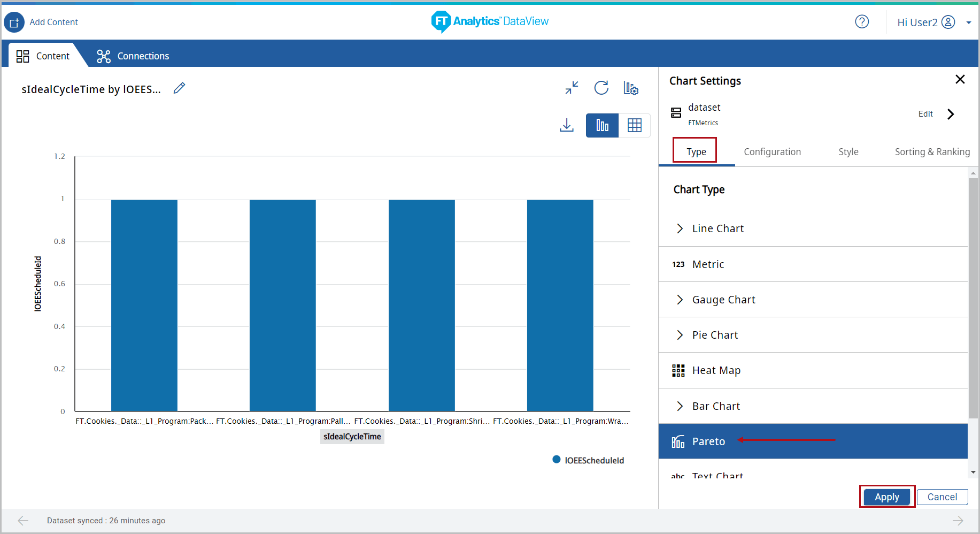Click the Add Content label
Image resolution: width=980 pixels, height=534 pixels.
pos(54,22)
